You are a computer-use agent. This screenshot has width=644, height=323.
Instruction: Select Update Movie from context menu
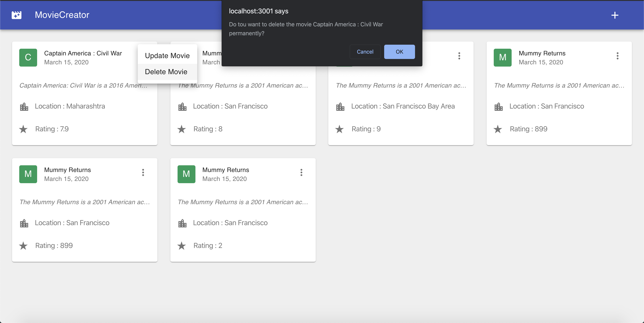[x=167, y=55]
